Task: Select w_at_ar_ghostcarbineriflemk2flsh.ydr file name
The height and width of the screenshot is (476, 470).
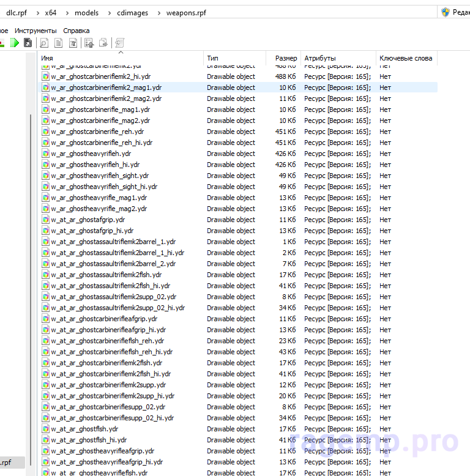Action: click(x=106, y=363)
